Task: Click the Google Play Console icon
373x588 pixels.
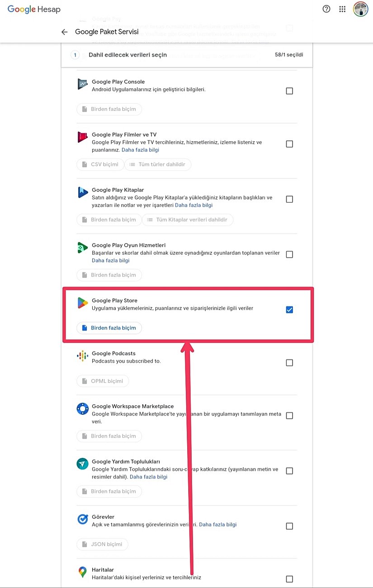Action: pyautogui.click(x=82, y=84)
